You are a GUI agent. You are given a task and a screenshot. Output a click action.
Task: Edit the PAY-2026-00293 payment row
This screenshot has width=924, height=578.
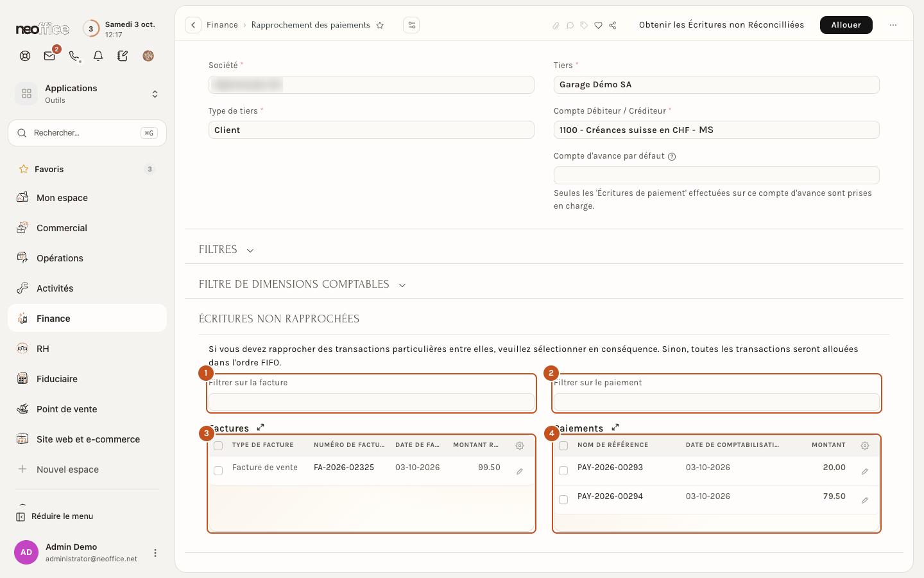click(x=865, y=471)
